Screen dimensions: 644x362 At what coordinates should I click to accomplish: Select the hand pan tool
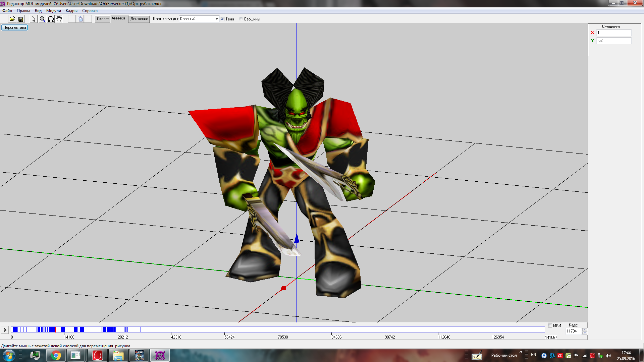click(59, 19)
